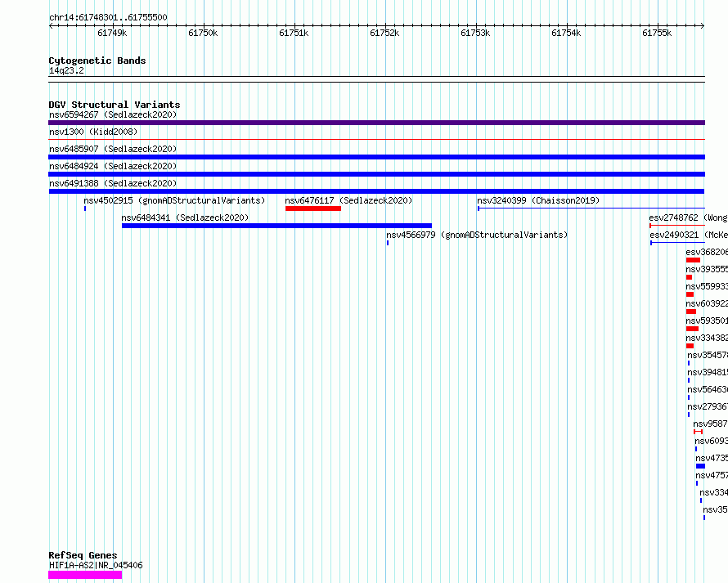Select the esv2748762 (Wong label
The image size is (728, 583).
click(688, 218)
